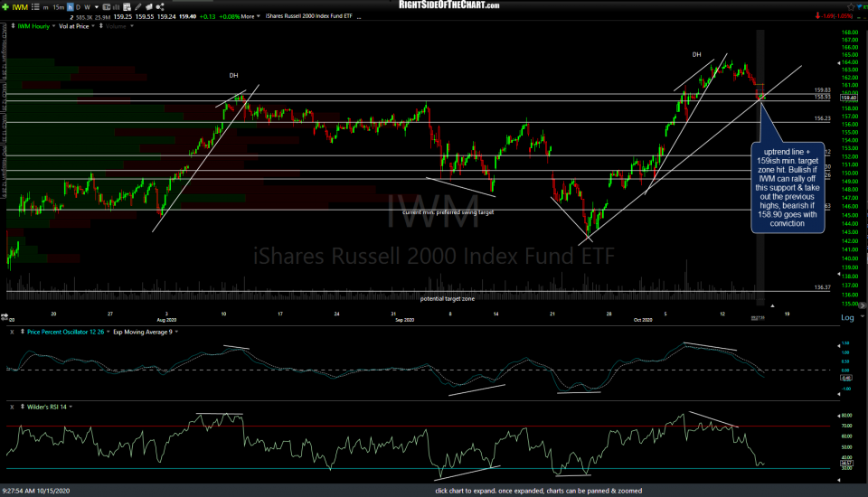Click the 9:27:54 AM 10/15/2020 timestamp

36,491
